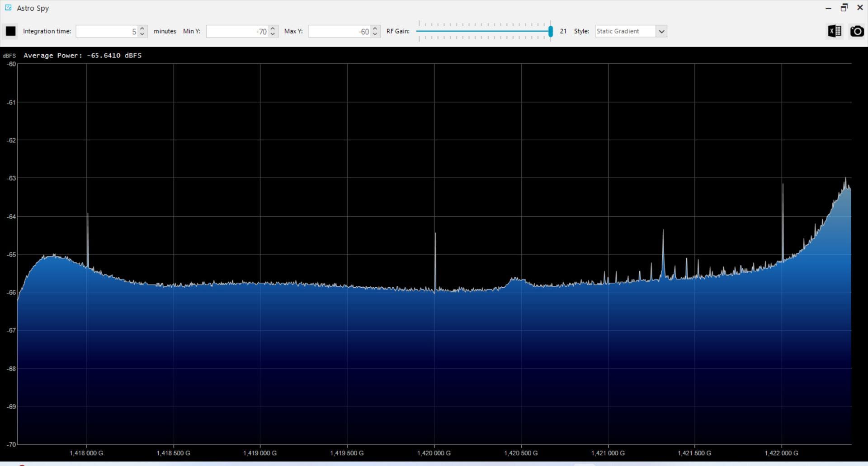Decrease Max Y value with down arrow

(375, 34)
